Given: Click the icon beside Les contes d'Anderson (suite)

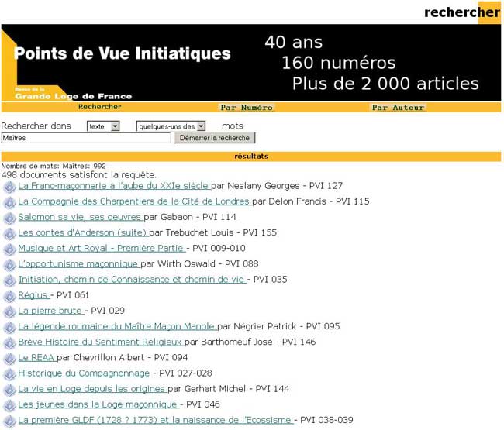Looking at the screenshot, I should tap(9, 234).
